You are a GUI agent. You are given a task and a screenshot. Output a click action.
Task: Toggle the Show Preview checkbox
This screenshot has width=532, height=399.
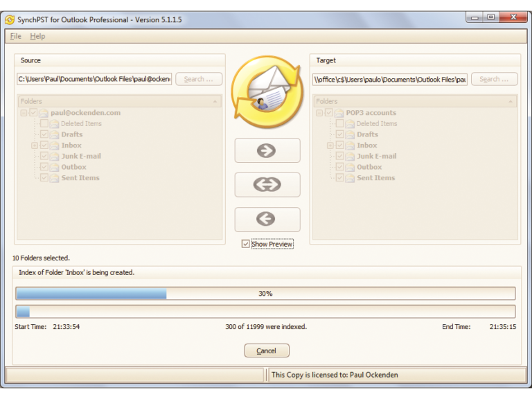[x=246, y=244]
